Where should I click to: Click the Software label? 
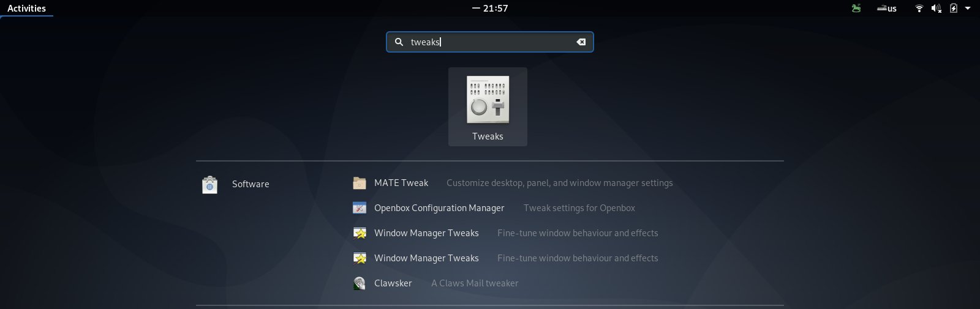point(251,184)
